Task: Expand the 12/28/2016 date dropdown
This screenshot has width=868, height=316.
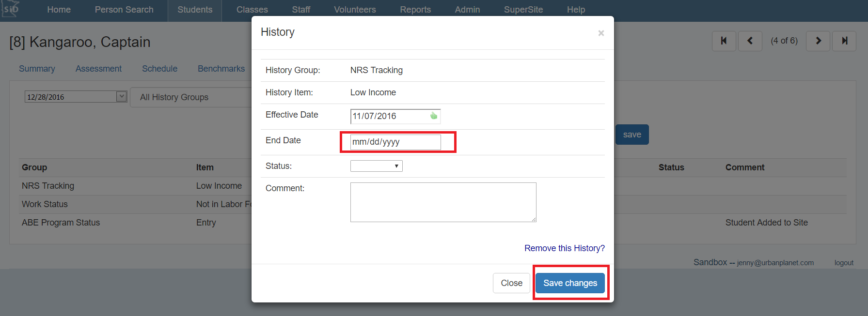Action: (x=121, y=97)
